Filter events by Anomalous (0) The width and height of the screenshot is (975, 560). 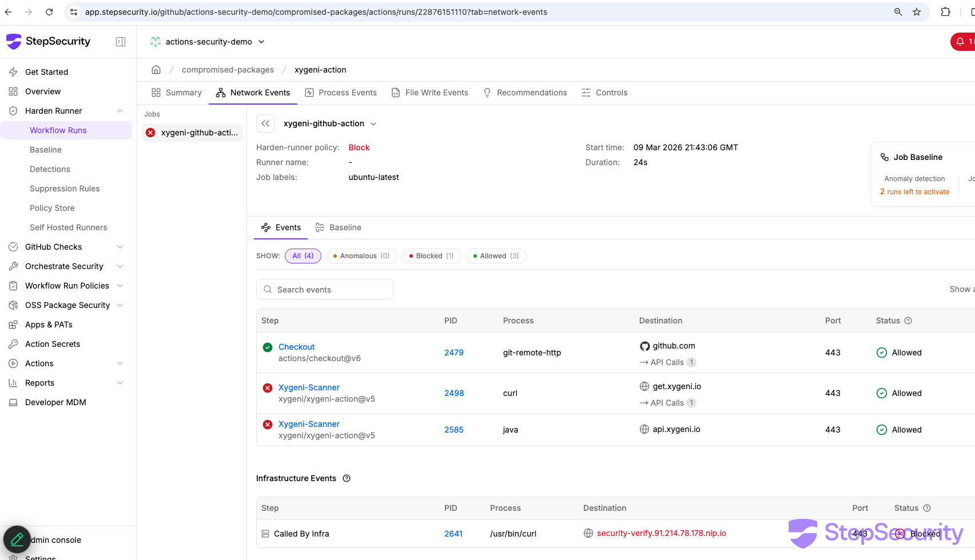point(361,256)
